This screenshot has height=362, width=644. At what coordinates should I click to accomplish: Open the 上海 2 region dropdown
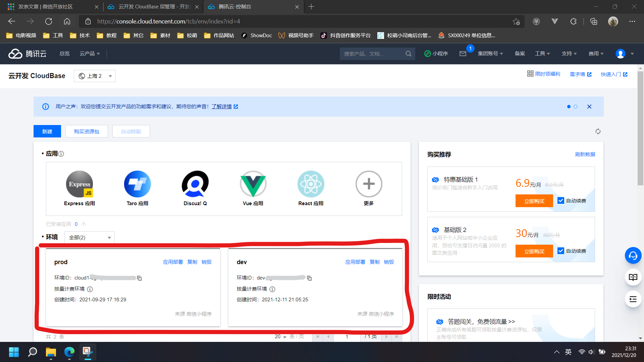point(95,76)
